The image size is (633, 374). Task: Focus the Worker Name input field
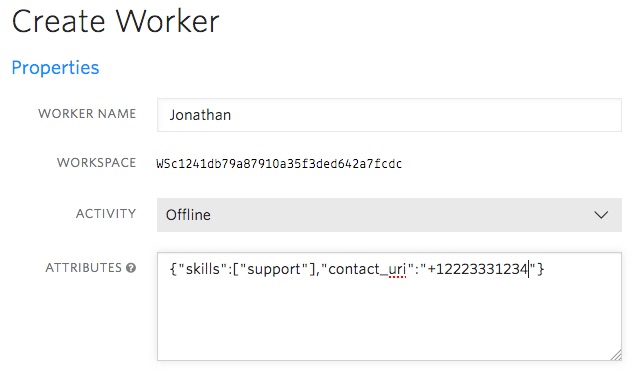click(x=389, y=115)
